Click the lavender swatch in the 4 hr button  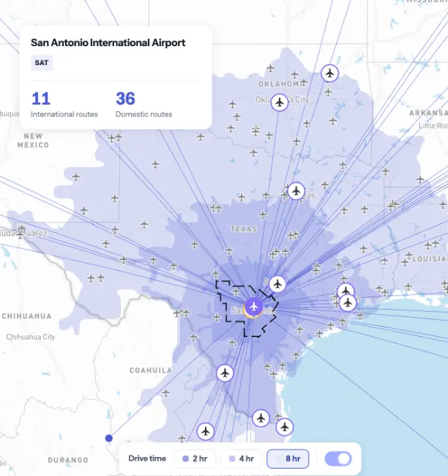point(232,458)
